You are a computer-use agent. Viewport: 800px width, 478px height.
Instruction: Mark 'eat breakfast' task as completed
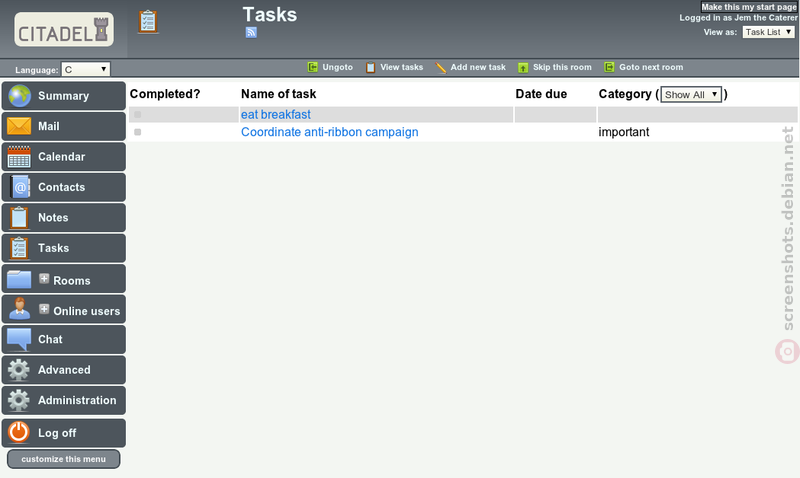(138, 115)
